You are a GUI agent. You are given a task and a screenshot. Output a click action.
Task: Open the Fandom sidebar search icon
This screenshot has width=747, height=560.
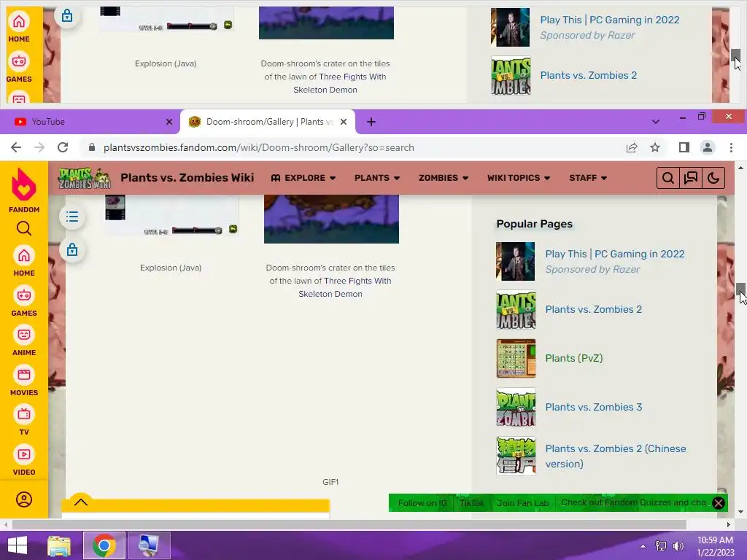(24, 228)
